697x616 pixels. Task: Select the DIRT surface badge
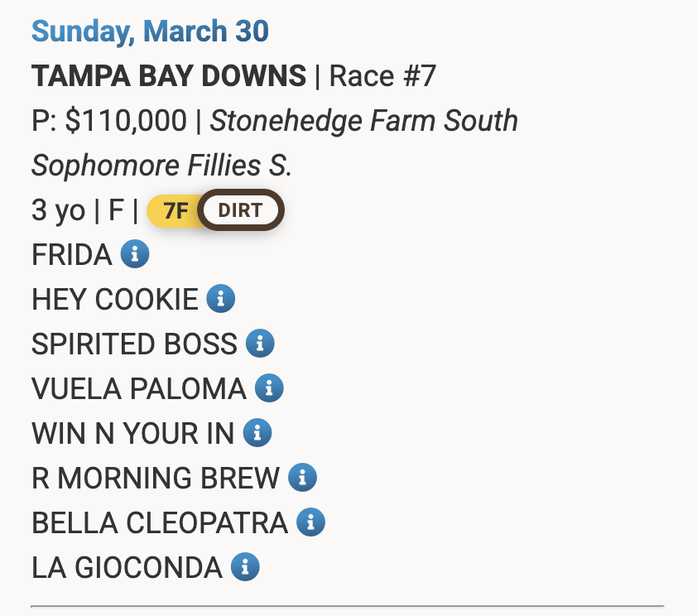(x=240, y=210)
